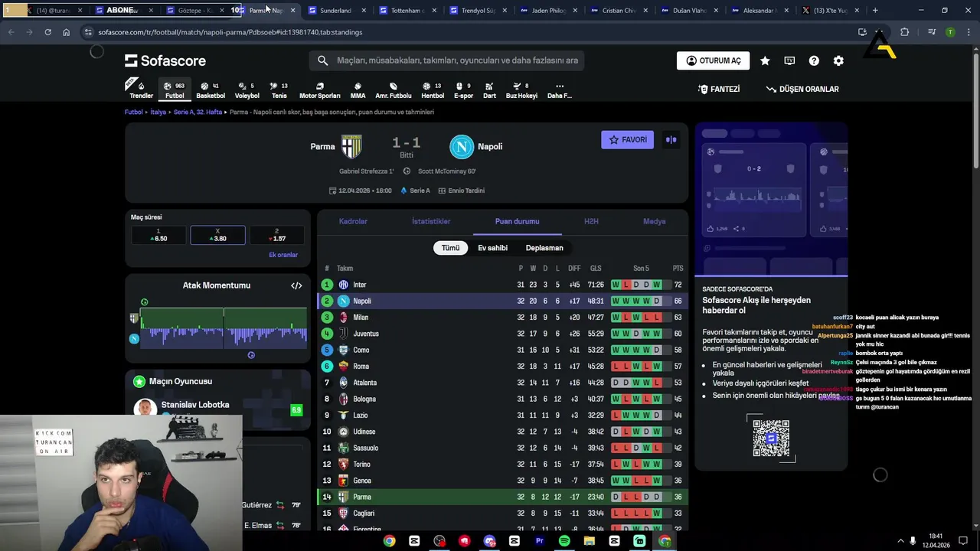The image size is (980, 551).
Task: Open File Explorer from the taskbar
Action: click(x=590, y=541)
